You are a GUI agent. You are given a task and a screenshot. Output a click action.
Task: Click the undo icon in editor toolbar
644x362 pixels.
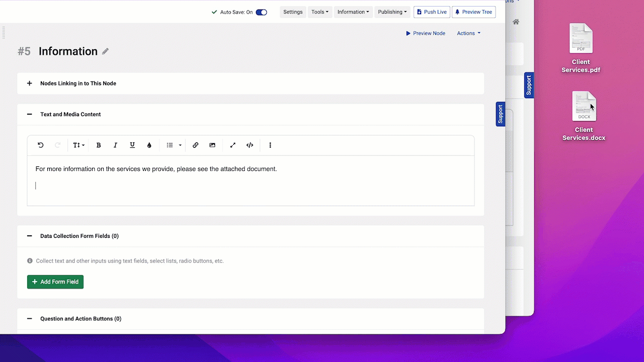(41, 145)
